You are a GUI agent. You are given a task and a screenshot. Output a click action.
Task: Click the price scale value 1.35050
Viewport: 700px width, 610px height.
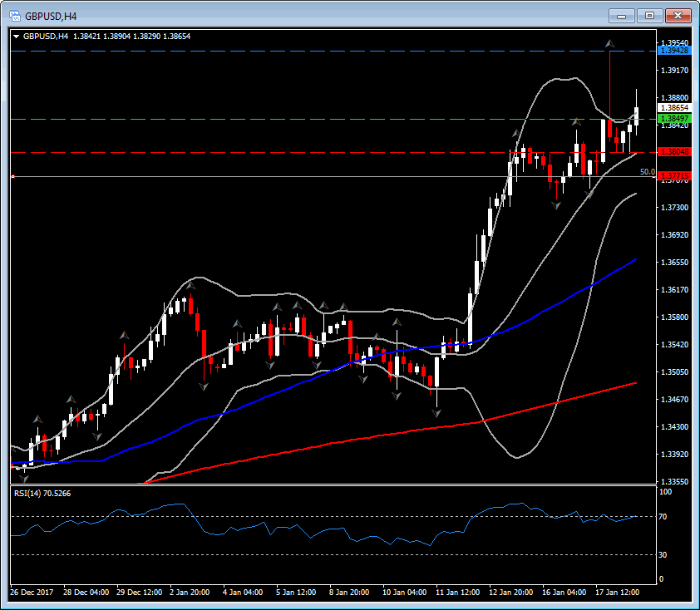[674, 372]
